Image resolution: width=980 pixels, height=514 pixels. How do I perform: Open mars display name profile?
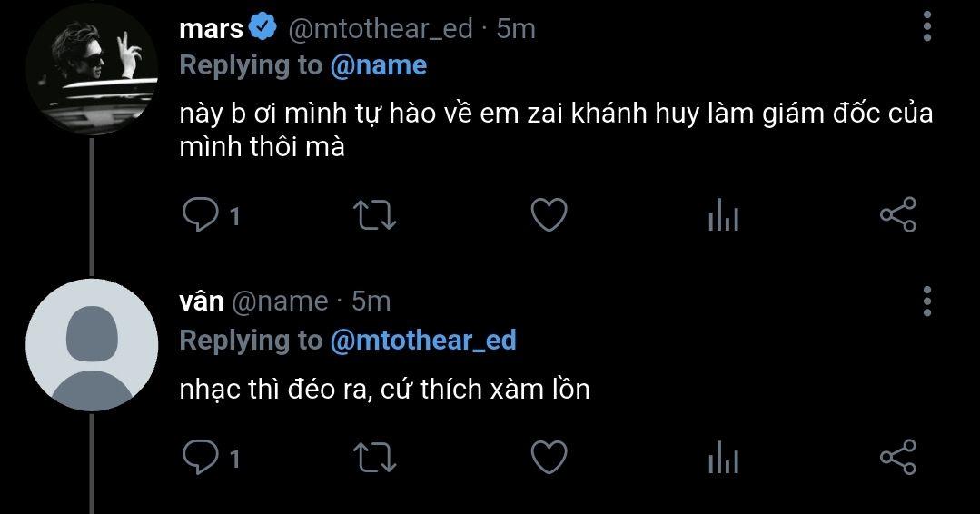(x=211, y=29)
